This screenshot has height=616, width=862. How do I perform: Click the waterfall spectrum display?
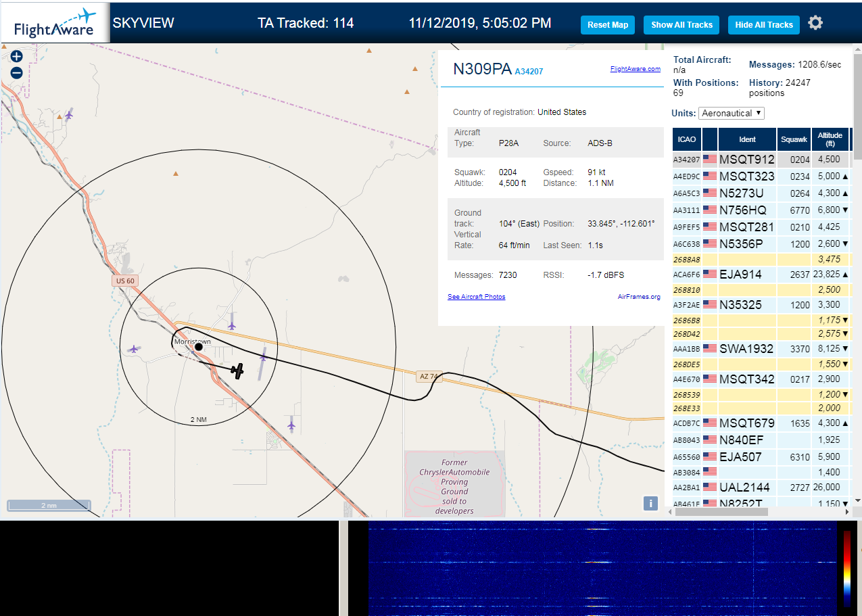[603, 569]
